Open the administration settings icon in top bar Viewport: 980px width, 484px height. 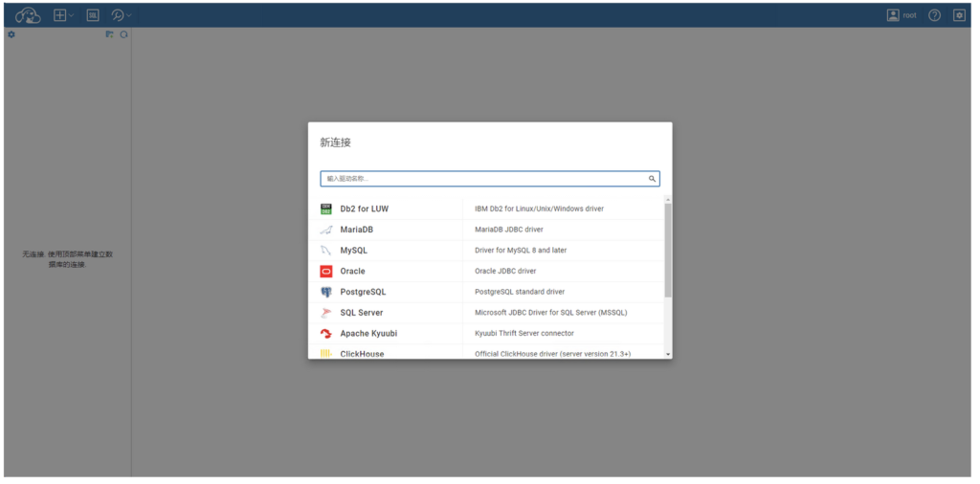coord(959,15)
